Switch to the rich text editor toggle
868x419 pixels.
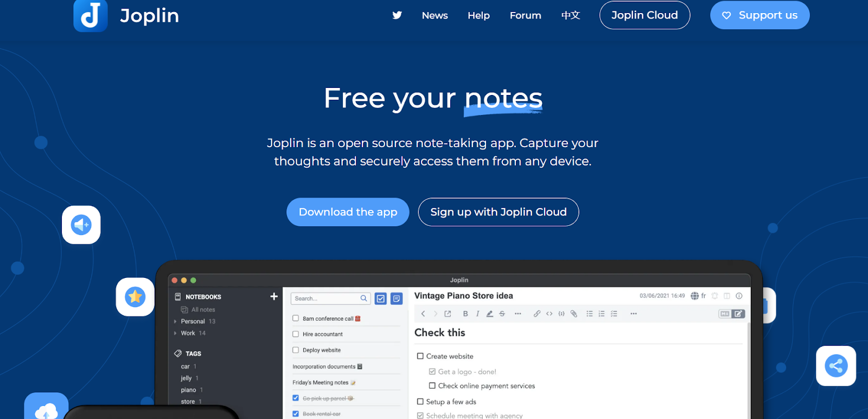tap(738, 314)
